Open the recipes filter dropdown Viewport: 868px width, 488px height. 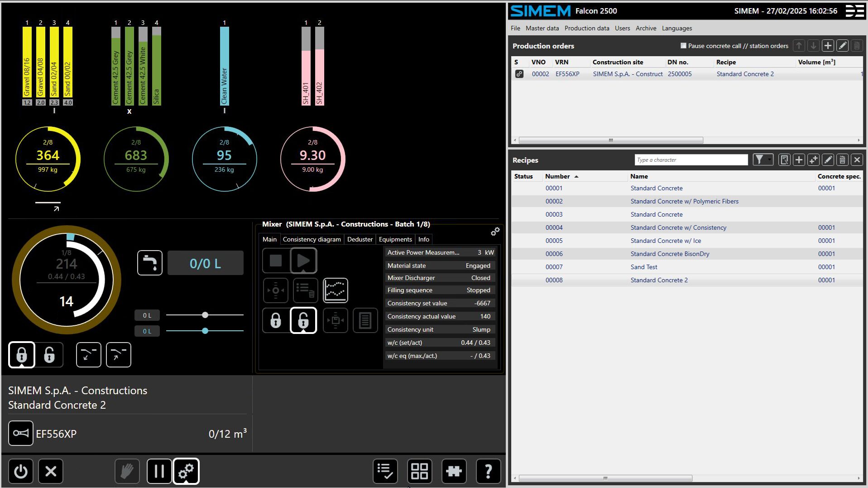coord(762,160)
